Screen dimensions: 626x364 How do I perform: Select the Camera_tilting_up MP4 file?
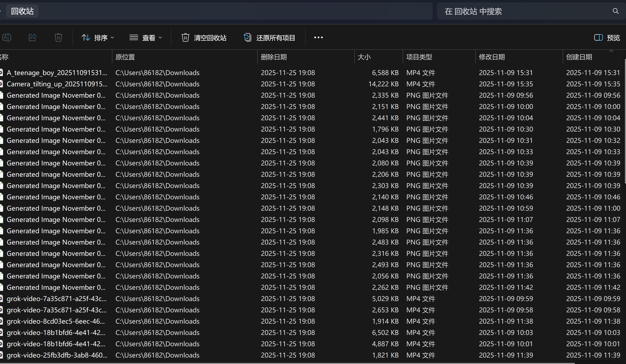[x=57, y=84]
